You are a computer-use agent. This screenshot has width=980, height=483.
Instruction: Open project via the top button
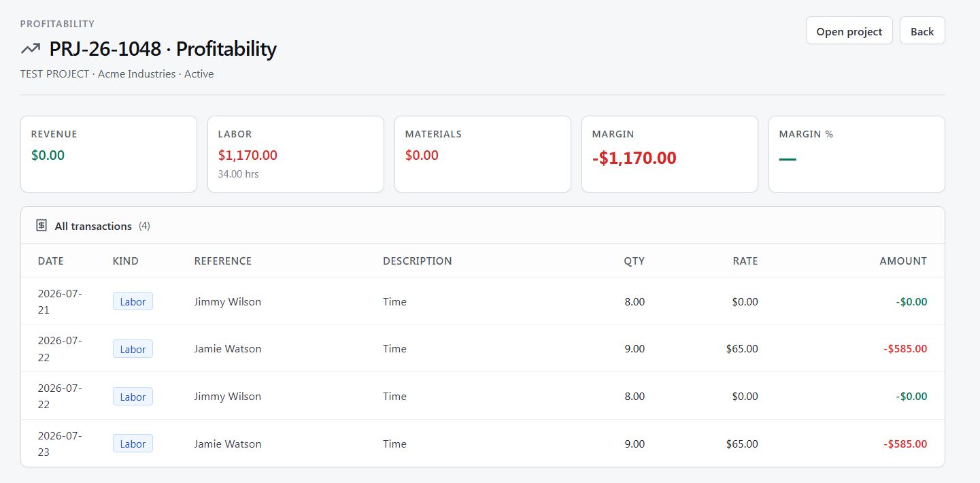849,31
